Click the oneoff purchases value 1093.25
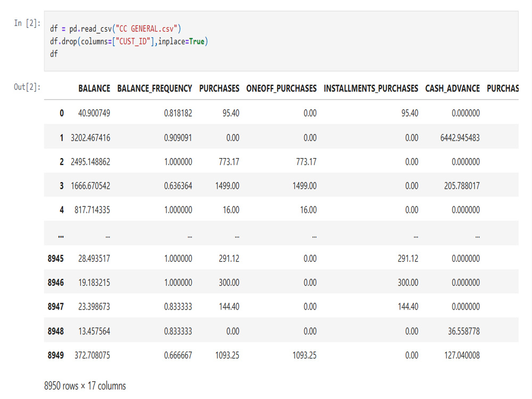This screenshot has height=399, width=532. pyautogui.click(x=305, y=355)
